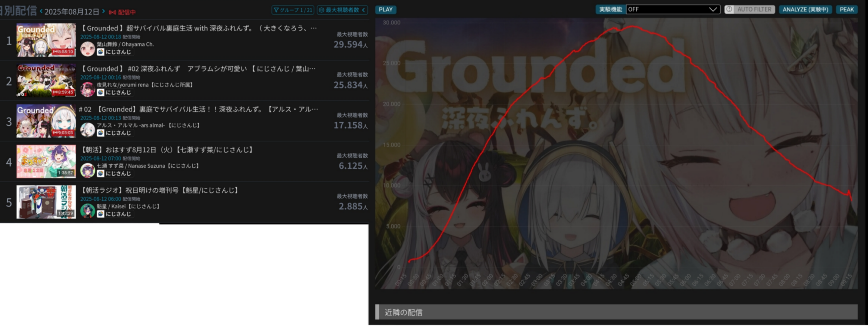Open the 最大視聴者数 sort setting
The height and width of the screenshot is (327, 868).
(342, 10)
